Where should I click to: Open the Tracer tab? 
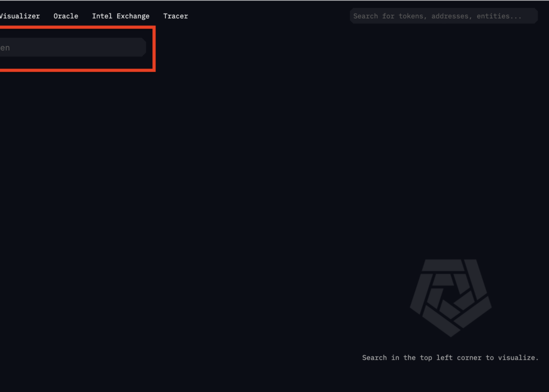click(175, 16)
